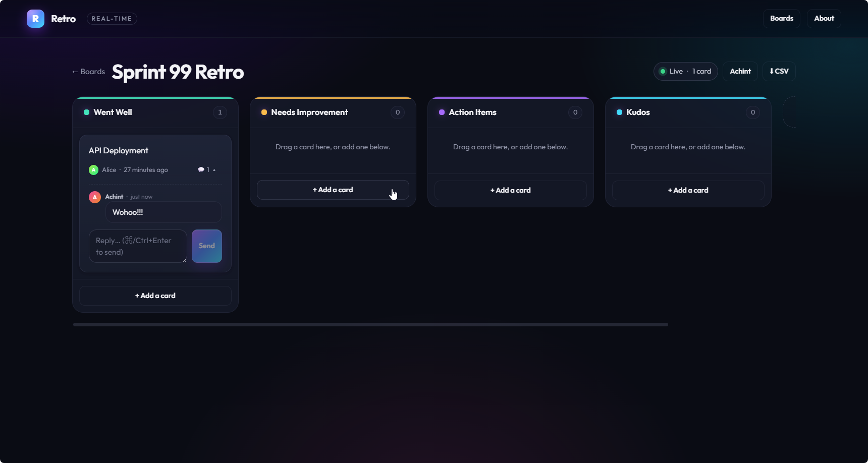Image resolution: width=868 pixels, height=463 pixels.
Task: Click the Went Well card count badge
Action: tap(220, 112)
